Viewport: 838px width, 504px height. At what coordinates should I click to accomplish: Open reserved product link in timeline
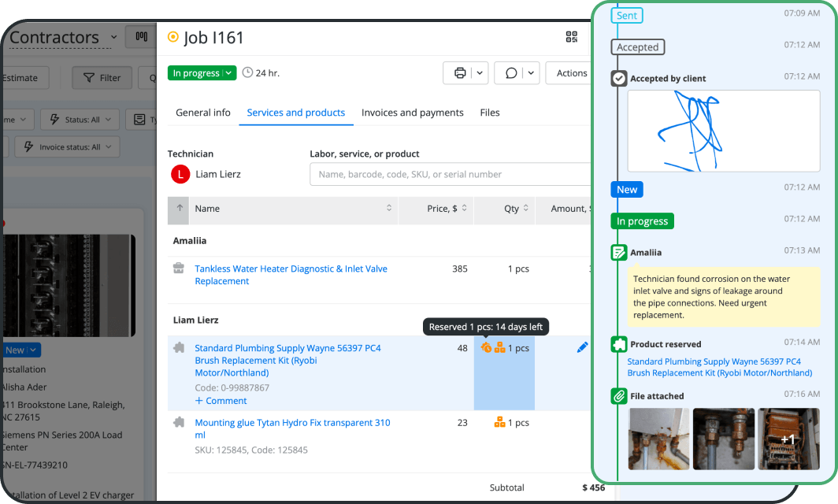point(719,367)
